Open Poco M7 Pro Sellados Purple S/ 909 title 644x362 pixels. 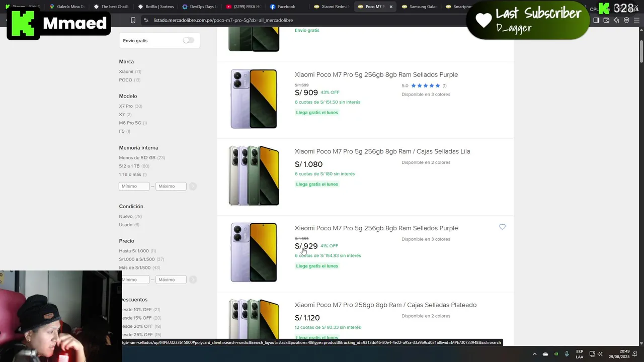point(376,74)
